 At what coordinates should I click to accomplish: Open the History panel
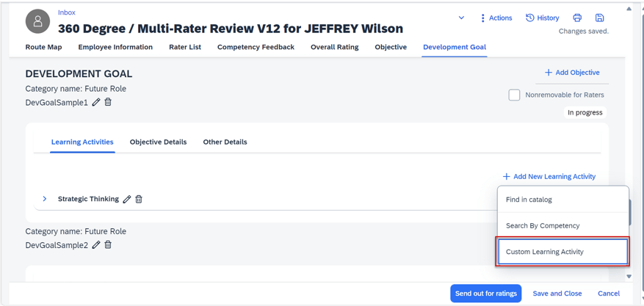click(x=542, y=18)
